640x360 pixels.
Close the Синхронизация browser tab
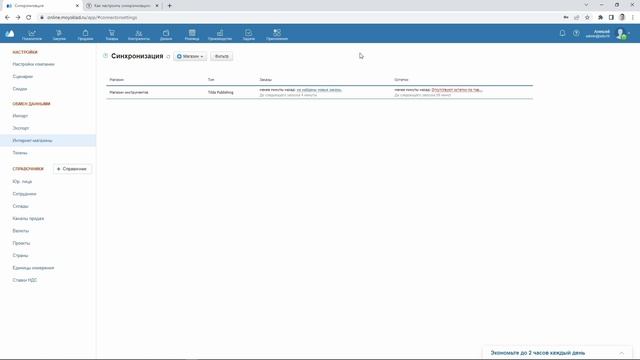pyautogui.click(x=77, y=6)
